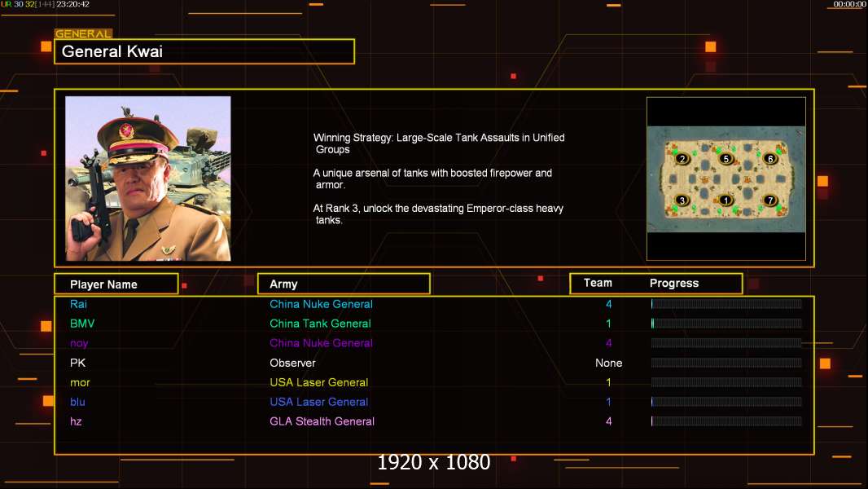The height and width of the screenshot is (489, 868).
Task: Click mor's USA Laser General army
Action: (x=319, y=383)
